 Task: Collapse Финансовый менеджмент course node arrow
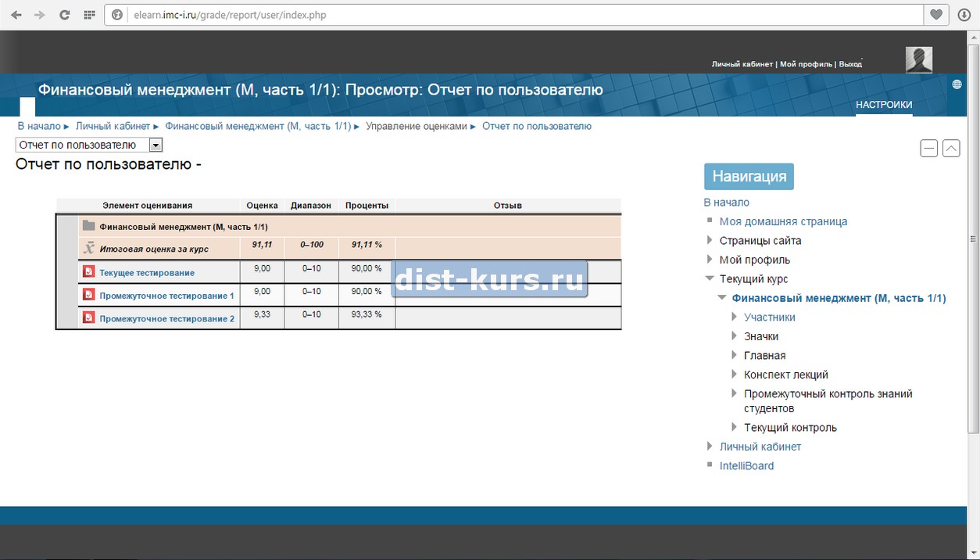point(722,298)
